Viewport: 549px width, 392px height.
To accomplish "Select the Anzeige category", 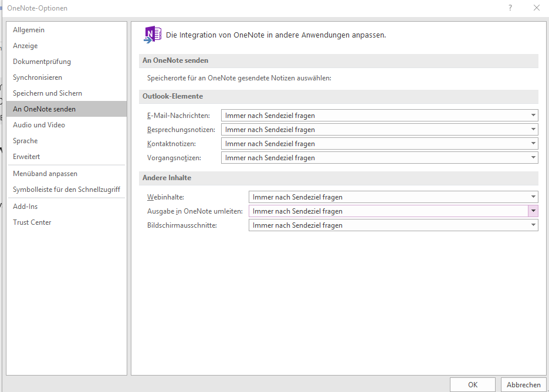I will tap(66, 46).
